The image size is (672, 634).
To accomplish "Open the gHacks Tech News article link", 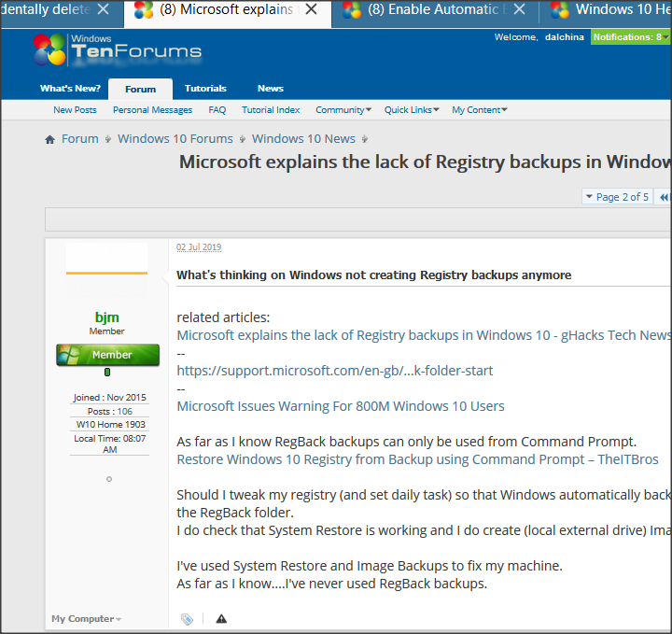I will (x=424, y=335).
